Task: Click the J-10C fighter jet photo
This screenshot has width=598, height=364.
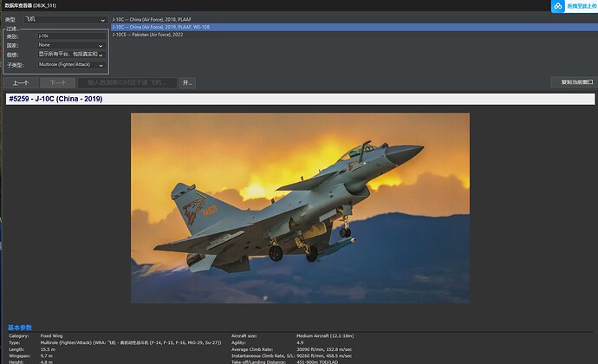Action: 299,208
